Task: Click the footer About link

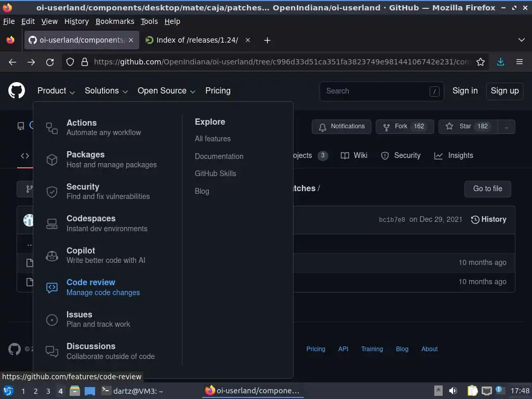Action: click(x=429, y=349)
